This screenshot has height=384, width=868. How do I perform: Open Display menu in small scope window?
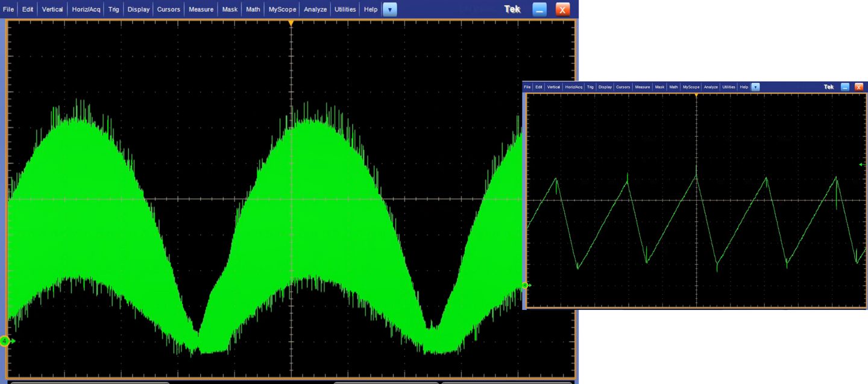point(605,87)
